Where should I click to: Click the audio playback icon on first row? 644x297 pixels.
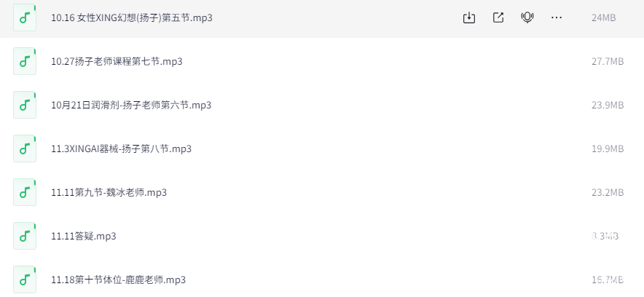click(x=527, y=17)
